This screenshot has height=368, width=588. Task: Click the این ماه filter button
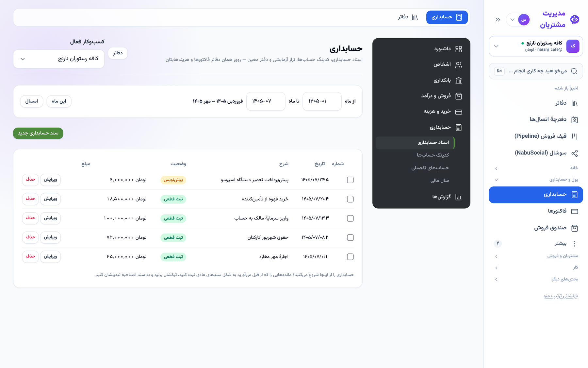[59, 101]
